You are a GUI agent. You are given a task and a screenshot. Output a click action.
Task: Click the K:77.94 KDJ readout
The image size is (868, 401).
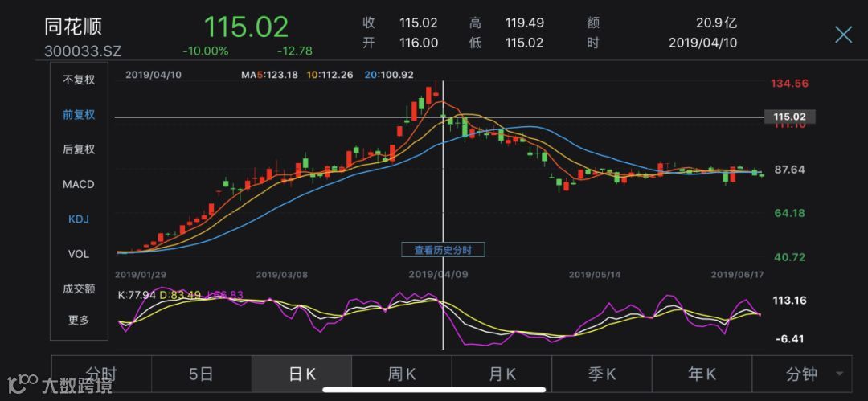coord(136,295)
